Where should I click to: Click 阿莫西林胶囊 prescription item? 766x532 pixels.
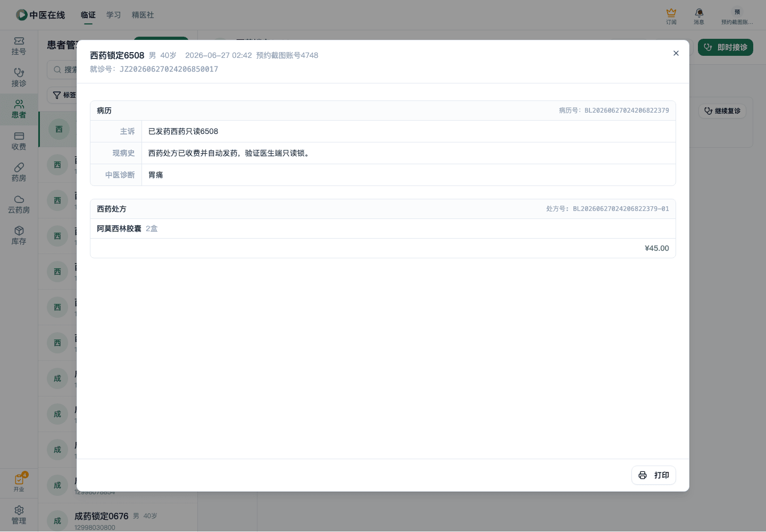[x=119, y=229]
